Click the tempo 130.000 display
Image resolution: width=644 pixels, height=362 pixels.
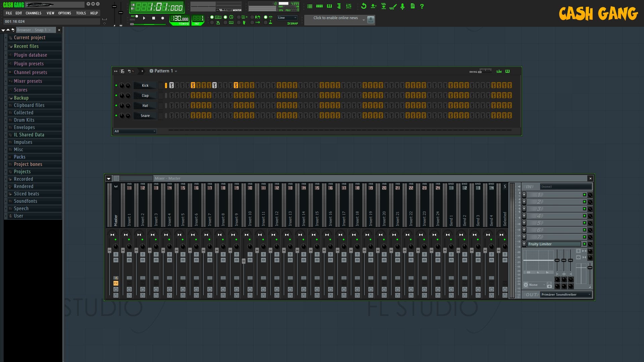tap(180, 19)
